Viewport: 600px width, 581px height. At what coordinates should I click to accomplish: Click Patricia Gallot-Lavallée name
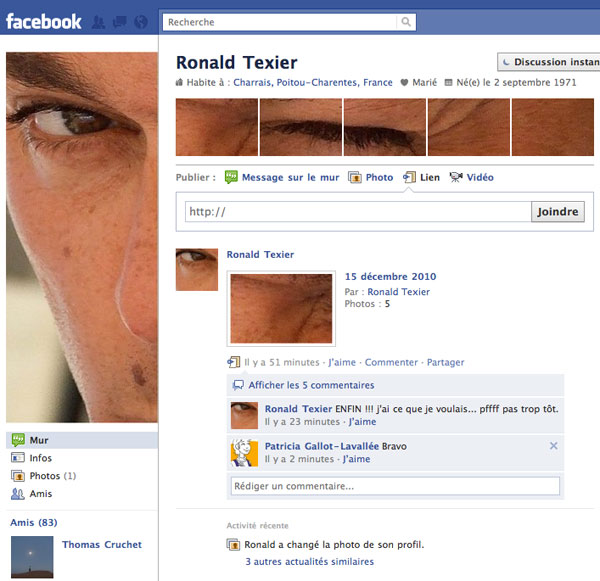tap(321, 446)
